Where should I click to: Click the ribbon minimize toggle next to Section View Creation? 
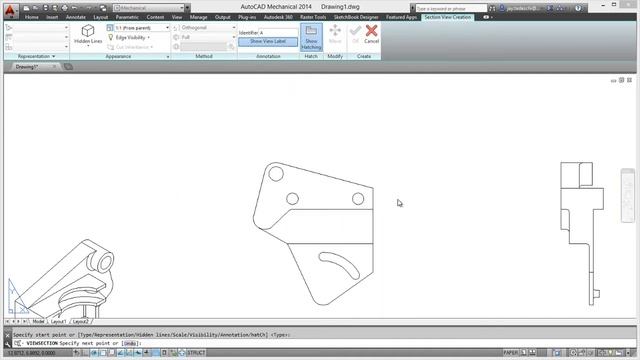coord(487,17)
